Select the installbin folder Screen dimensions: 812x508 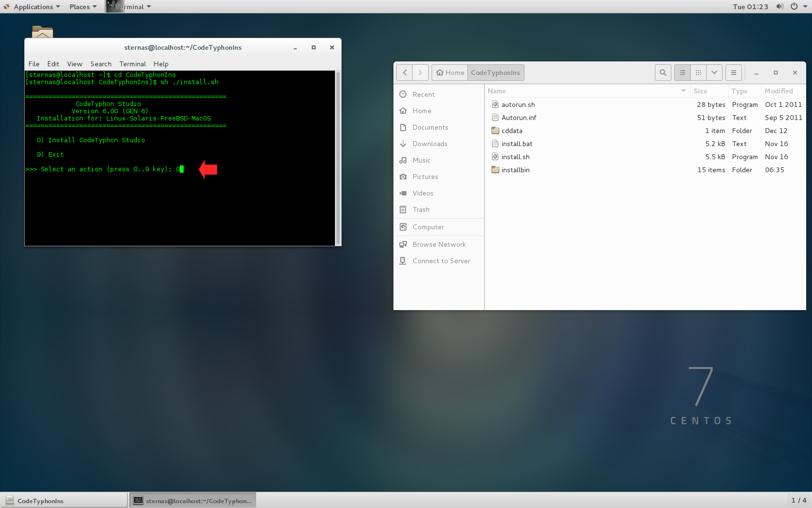tap(645, 170)
